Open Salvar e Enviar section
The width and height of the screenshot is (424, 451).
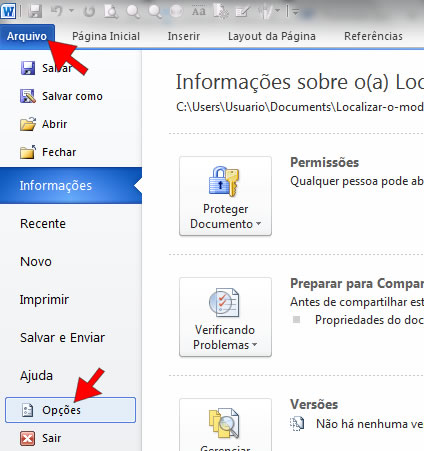tap(62, 338)
